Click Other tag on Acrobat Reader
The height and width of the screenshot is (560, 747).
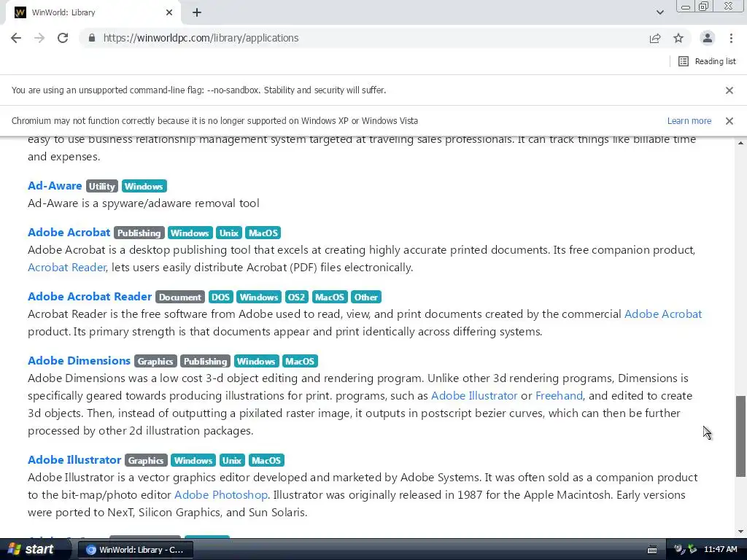coord(366,297)
